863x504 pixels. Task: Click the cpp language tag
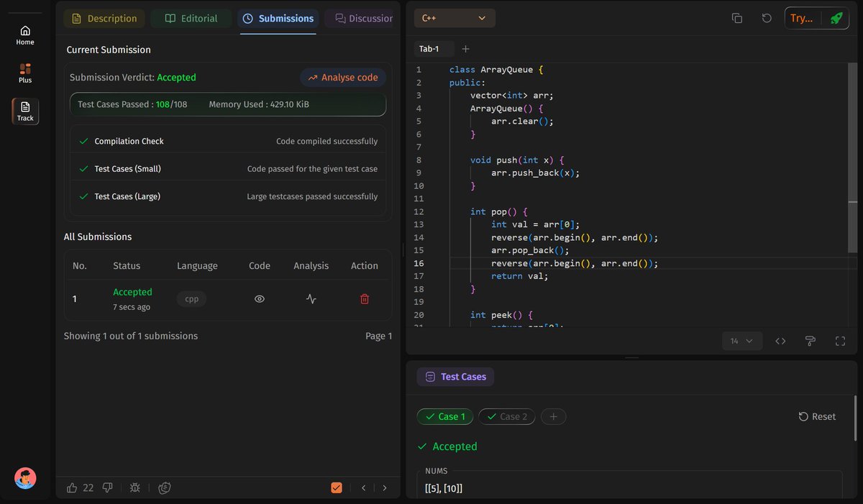point(192,299)
